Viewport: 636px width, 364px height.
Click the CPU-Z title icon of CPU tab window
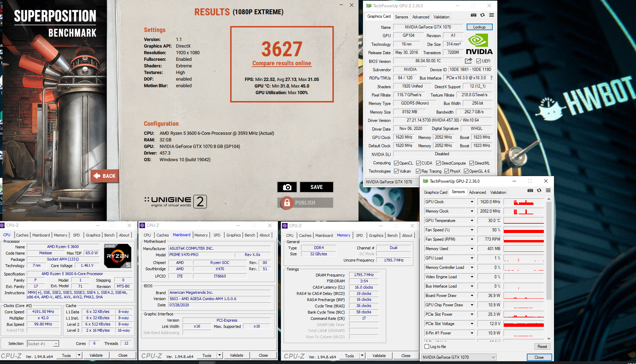click(2, 225)
